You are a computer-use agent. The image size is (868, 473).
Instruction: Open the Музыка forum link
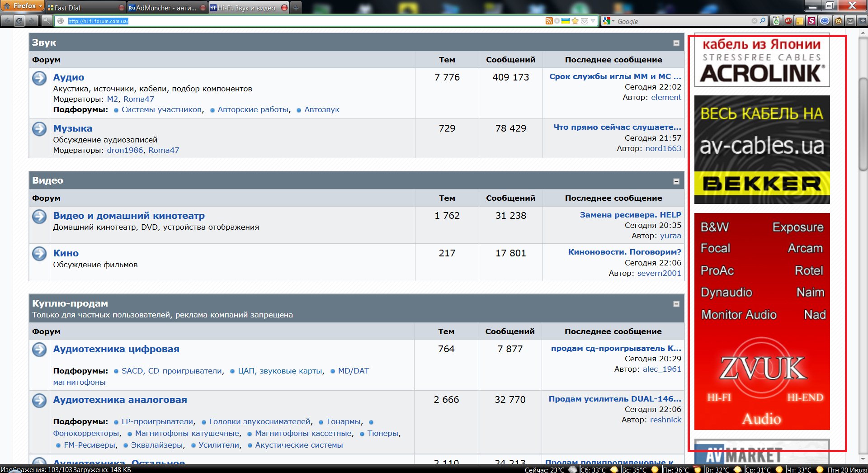pyautogui.click(x=73, y=128)
